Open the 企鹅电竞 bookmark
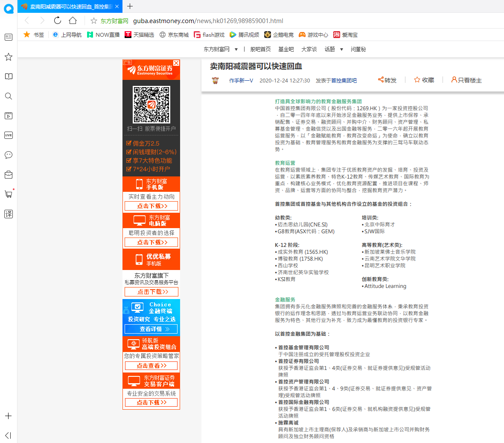 pyautogui.click(x=279, y=35)
